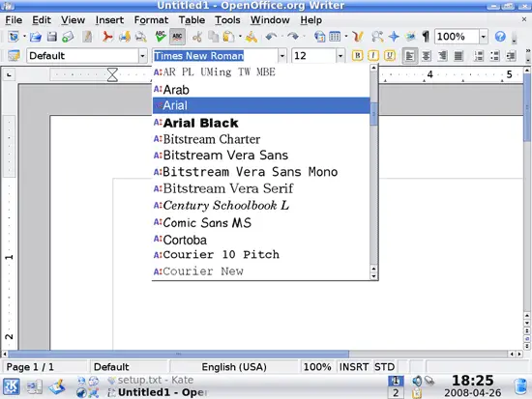Open the Table menu

192,20
